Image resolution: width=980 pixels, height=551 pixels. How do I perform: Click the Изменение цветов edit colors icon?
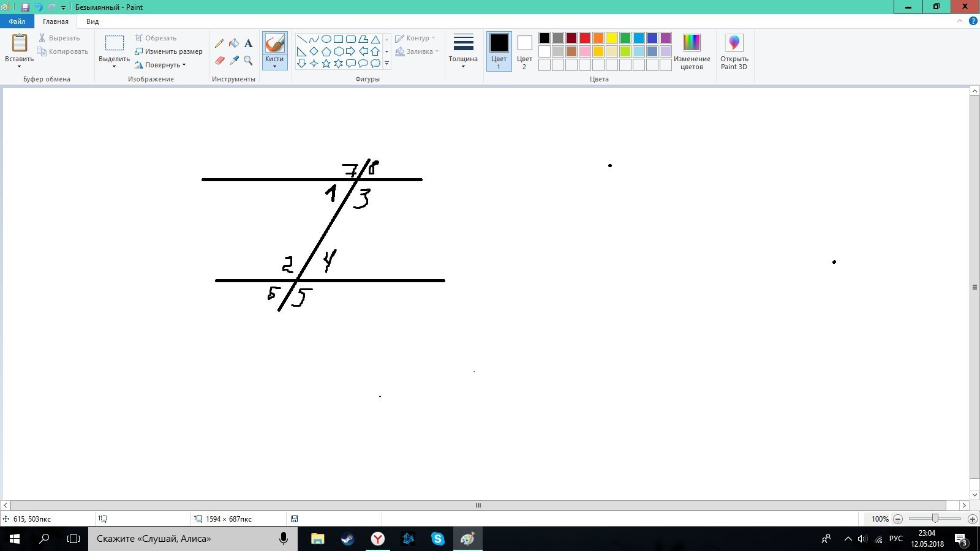[692, 51]
